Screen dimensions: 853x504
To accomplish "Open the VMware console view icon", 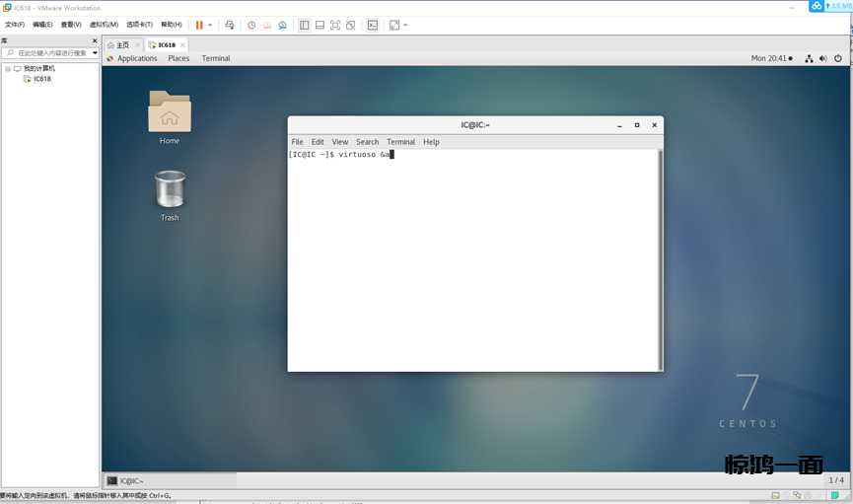I will pos(372,25).
